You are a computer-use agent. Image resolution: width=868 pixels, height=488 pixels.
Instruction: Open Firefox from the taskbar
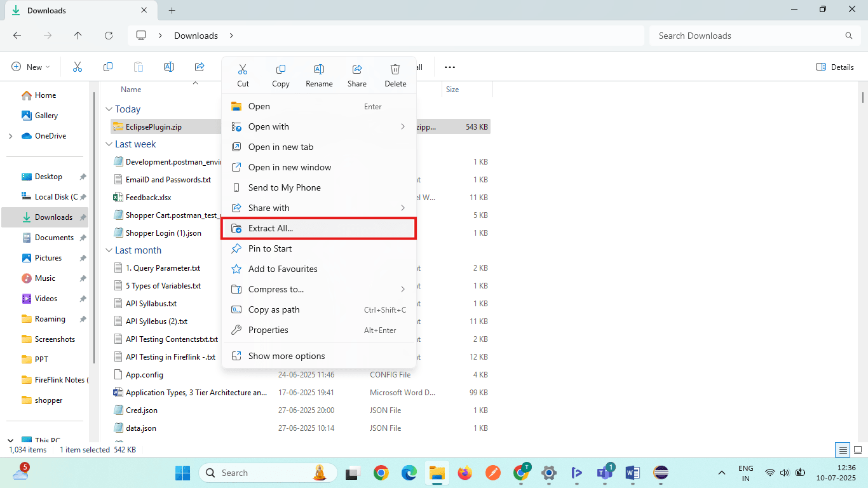point(465,473)
